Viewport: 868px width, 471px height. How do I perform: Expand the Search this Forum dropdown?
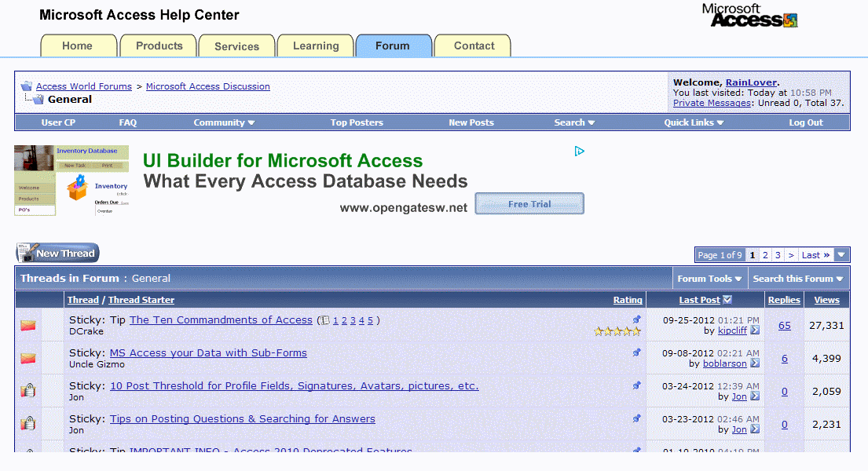(798, 279)
